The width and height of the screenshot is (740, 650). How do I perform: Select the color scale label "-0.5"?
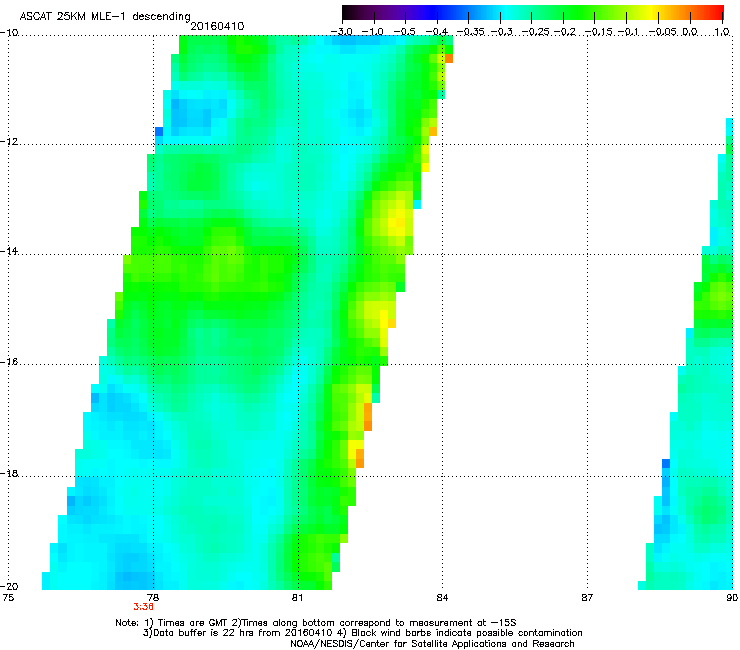tap(405, 32)
